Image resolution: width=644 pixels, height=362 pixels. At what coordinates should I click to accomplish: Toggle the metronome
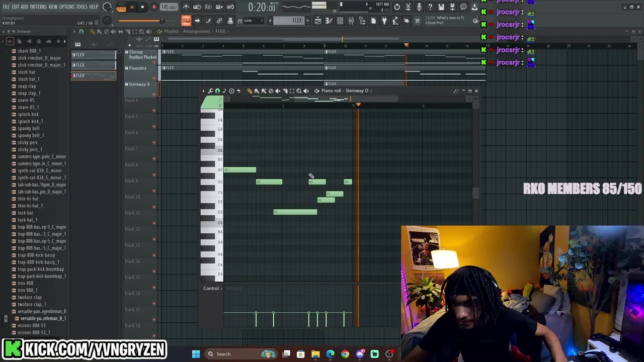click(x=186, y=7)
